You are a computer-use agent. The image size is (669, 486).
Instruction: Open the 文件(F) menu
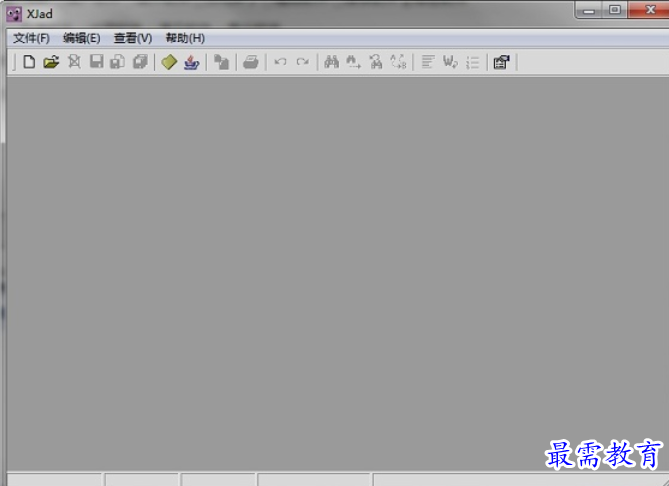click(31, 38)
